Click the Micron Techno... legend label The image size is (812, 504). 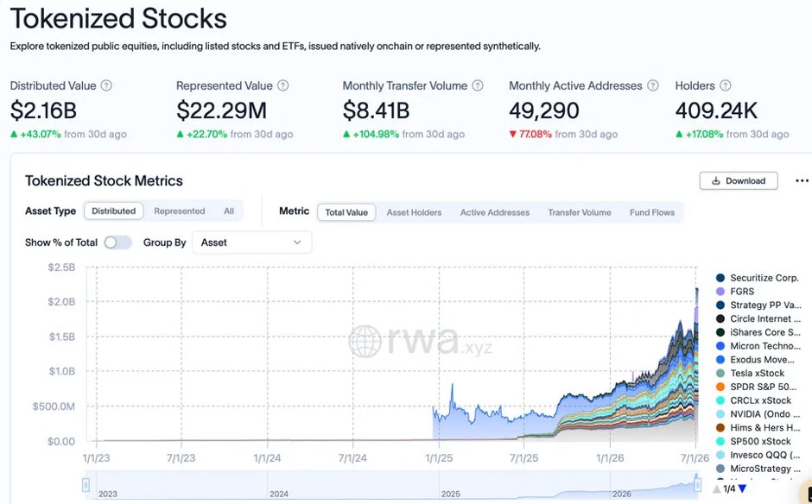tap(765, 346)
